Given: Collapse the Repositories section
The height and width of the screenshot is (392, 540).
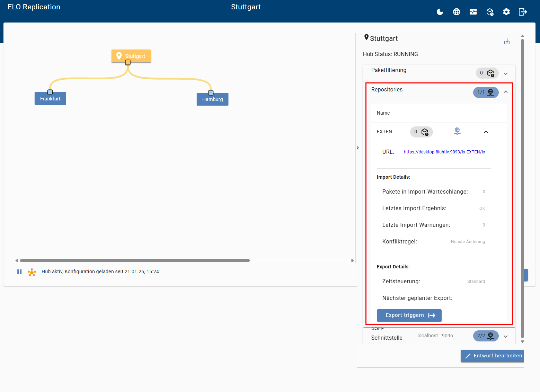Looking at the screenshot, I should tap(505, 92).
